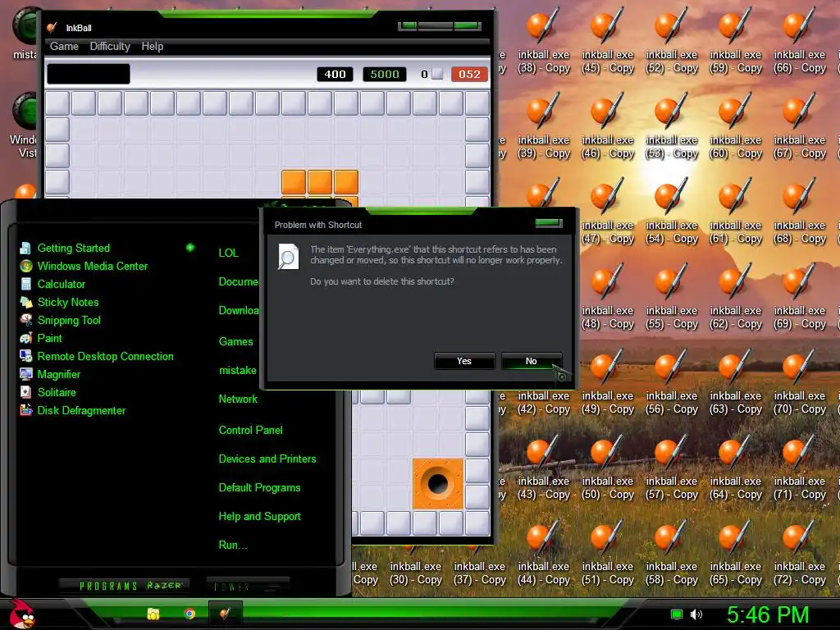Select the inkball.exe (69) - Copy desktop icon

click(x=799, y=297)
